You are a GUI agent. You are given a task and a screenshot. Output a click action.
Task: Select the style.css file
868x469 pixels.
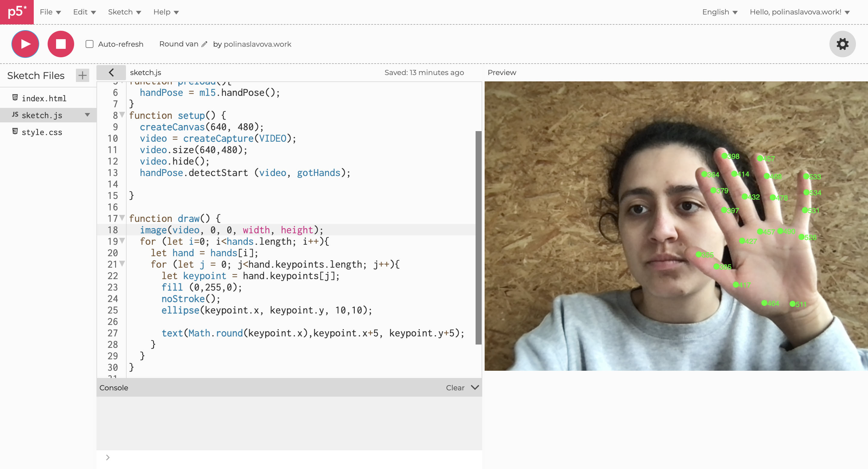[x=42, y=132]
